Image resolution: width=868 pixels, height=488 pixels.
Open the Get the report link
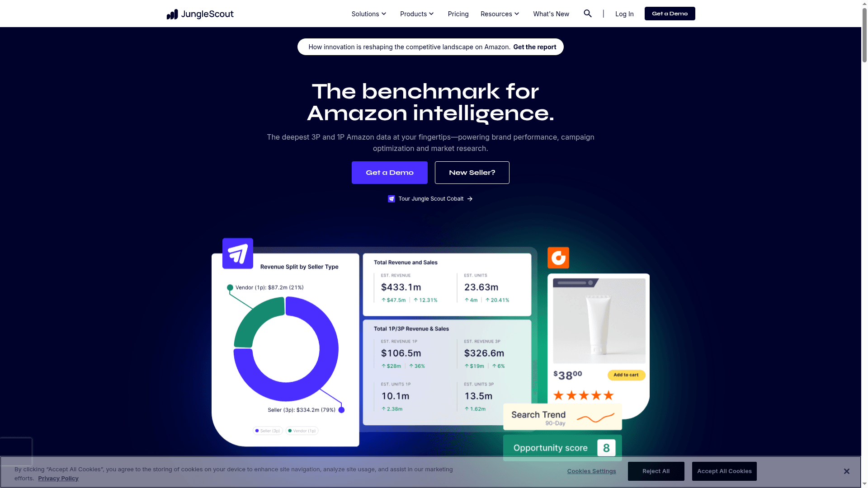pos(534,47)
